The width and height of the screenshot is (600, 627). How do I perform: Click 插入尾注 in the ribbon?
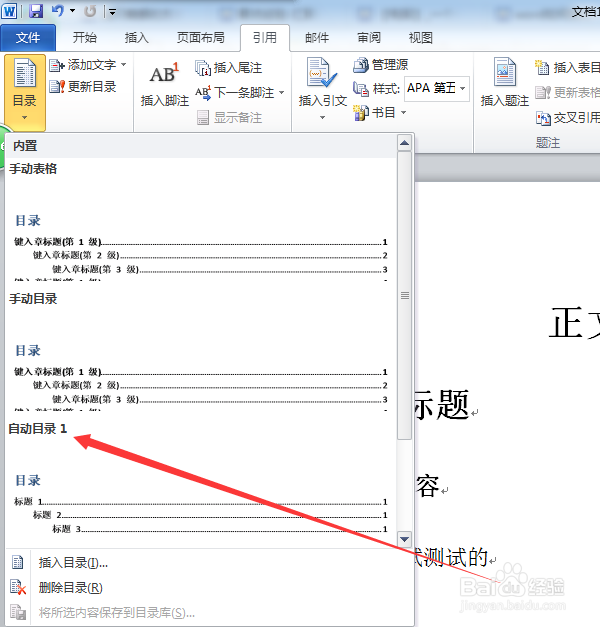pyautogui.click(x=229, y=68)
